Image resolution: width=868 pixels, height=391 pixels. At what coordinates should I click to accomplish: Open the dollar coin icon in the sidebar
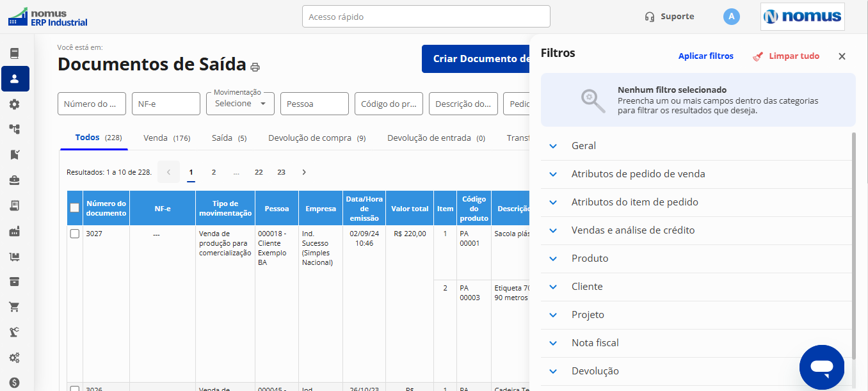click(14, 383)
